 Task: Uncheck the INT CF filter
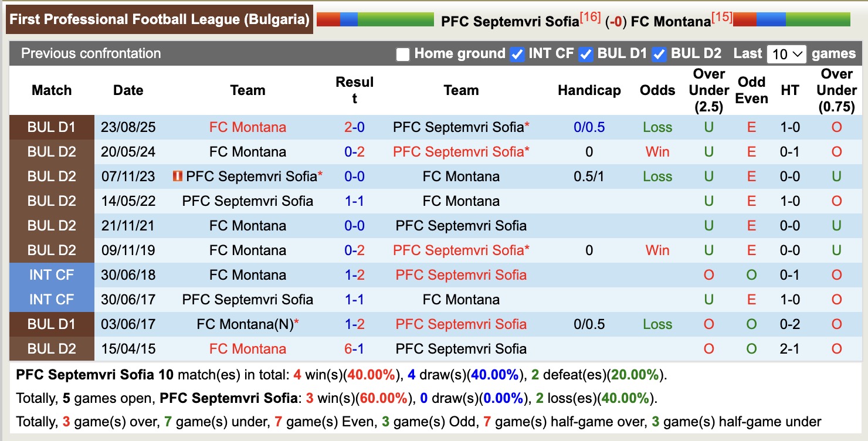click(517, 55)
